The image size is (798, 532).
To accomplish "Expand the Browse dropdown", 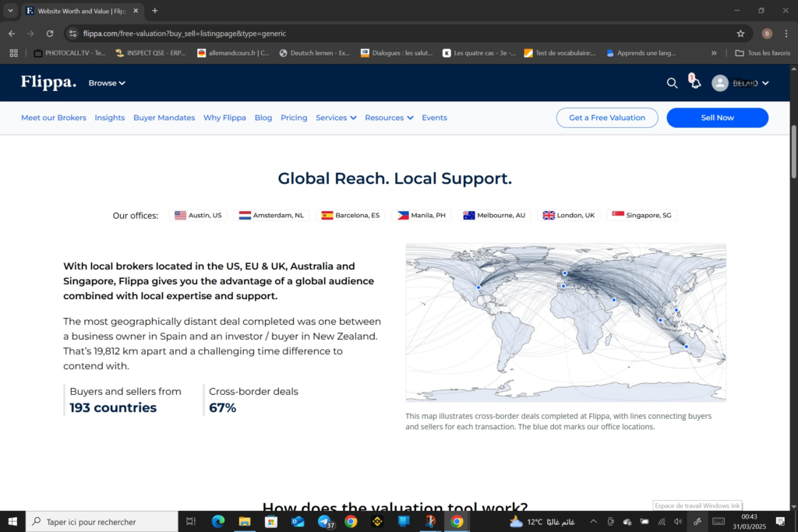I will (x=106, y=83).
